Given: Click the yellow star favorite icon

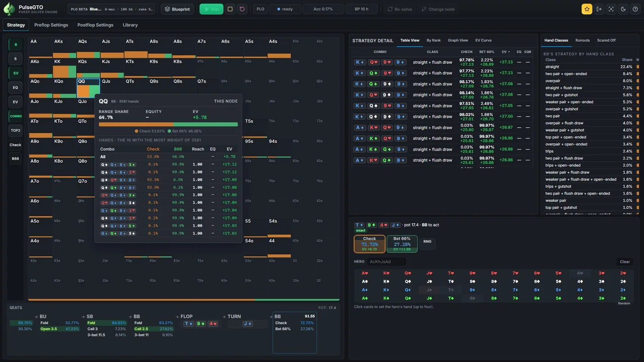Looking at the screenshot, I should point(586,9).
